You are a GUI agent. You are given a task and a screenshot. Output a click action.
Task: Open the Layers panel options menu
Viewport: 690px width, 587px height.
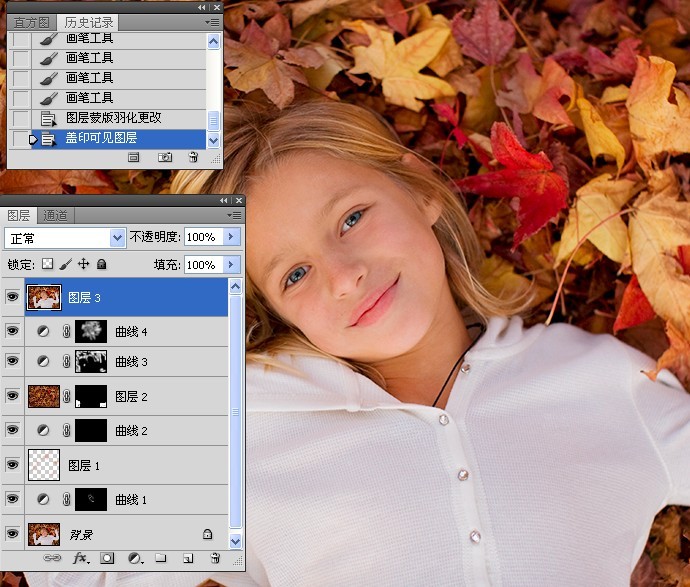pos(234,215)
